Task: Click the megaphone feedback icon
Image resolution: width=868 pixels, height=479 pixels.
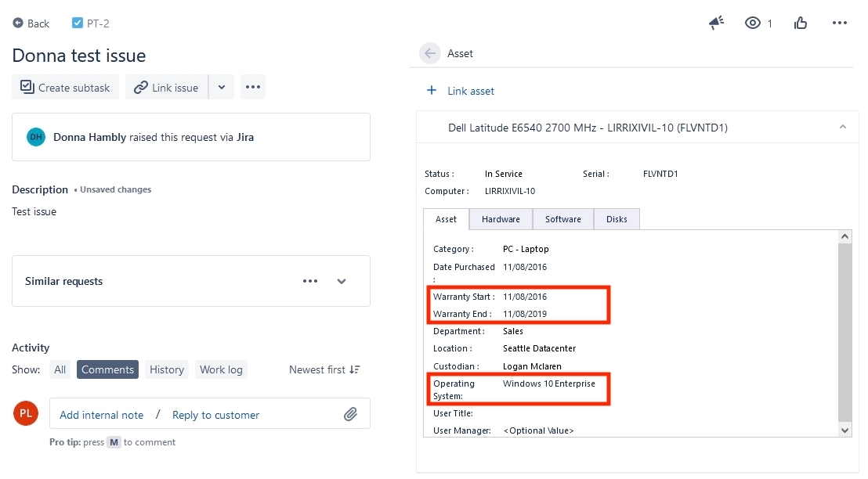Action: click(715, 23)
